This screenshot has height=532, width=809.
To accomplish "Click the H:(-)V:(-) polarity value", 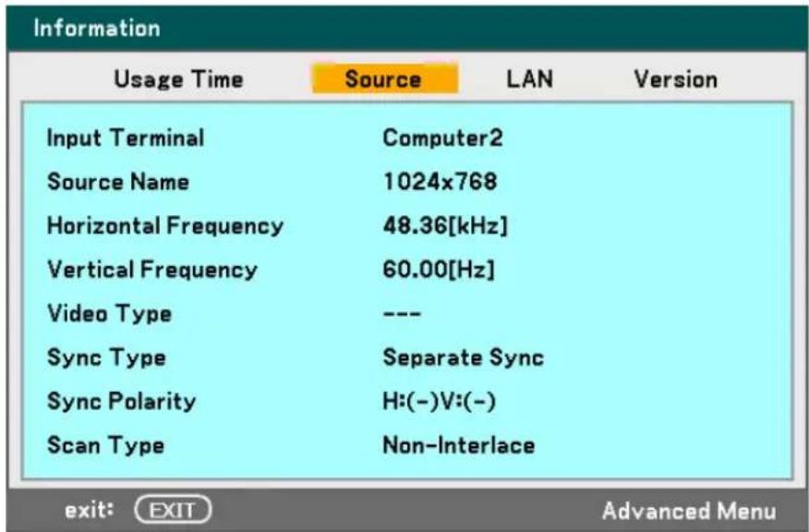I will (x=439, y=402).
